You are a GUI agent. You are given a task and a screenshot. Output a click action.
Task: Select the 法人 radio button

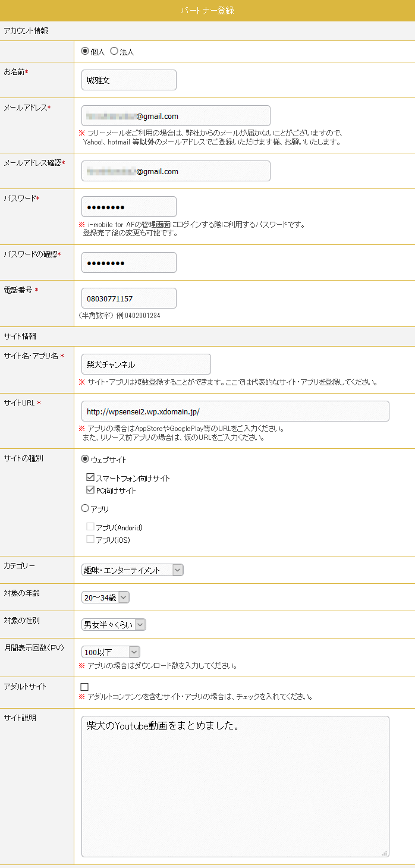click(114, 51)
